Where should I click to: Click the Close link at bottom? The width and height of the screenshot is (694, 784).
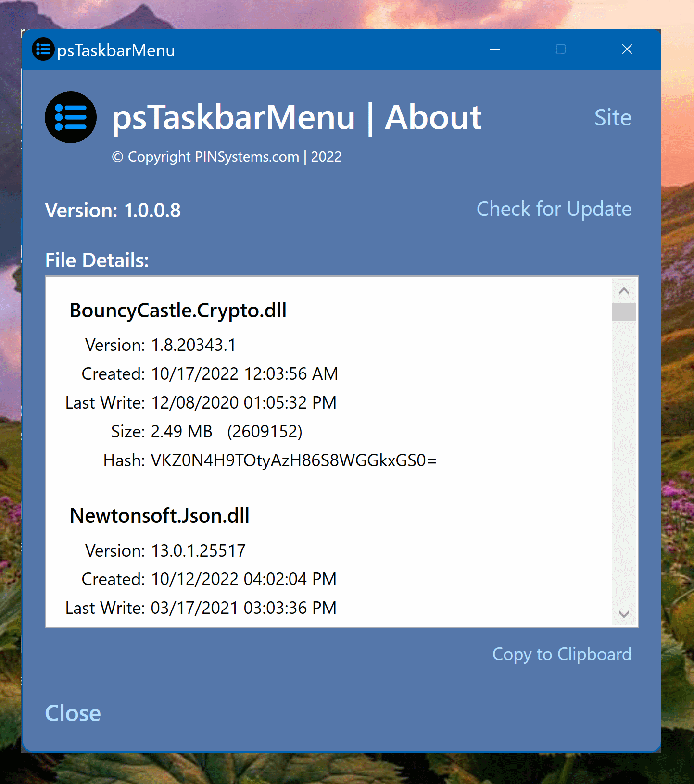pyautogui.click(x=73, y=713)
